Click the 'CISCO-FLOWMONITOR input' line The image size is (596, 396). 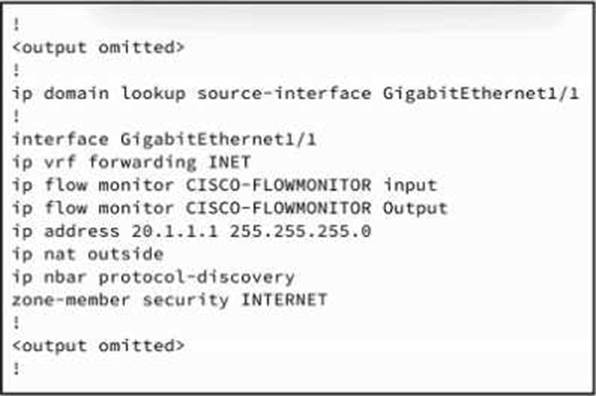(x=225, y=186)
